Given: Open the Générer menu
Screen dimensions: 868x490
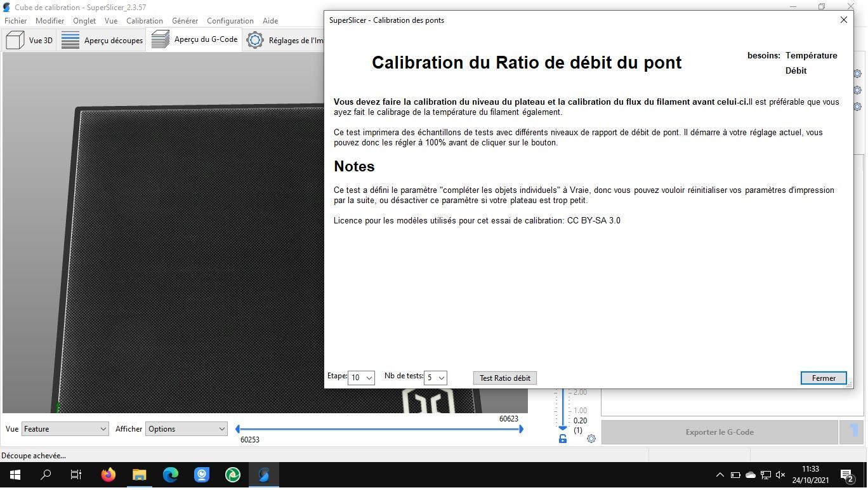Looking at the screenshot, I should [185, 20].
